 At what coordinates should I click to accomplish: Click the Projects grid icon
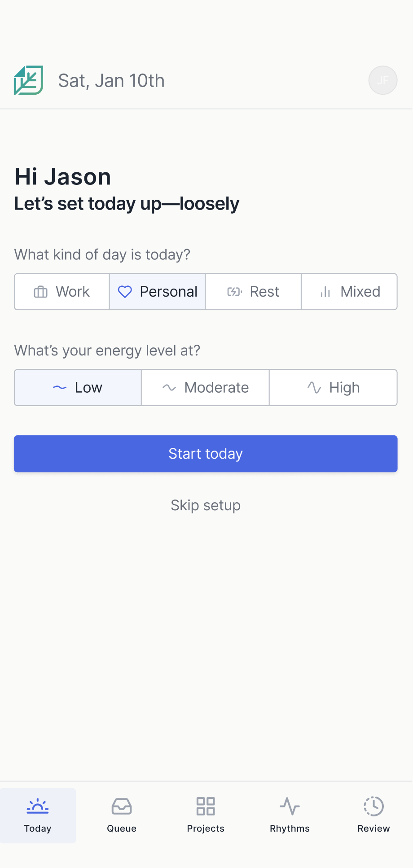coord(206,806)
